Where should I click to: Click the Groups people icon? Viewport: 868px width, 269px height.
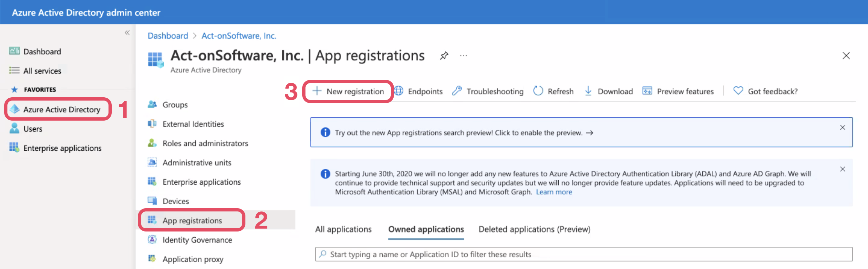click(152, 104)
